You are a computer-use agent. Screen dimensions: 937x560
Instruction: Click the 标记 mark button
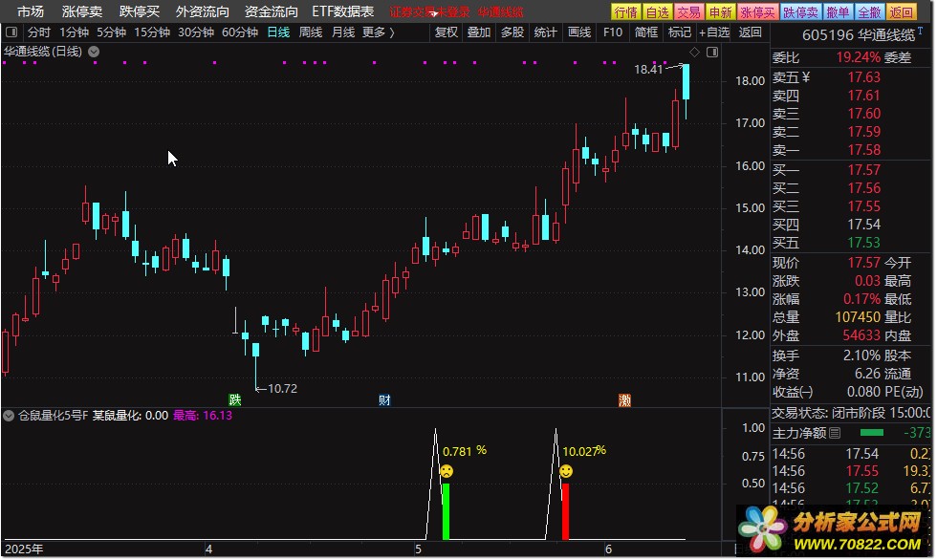(x=680, y=32)
